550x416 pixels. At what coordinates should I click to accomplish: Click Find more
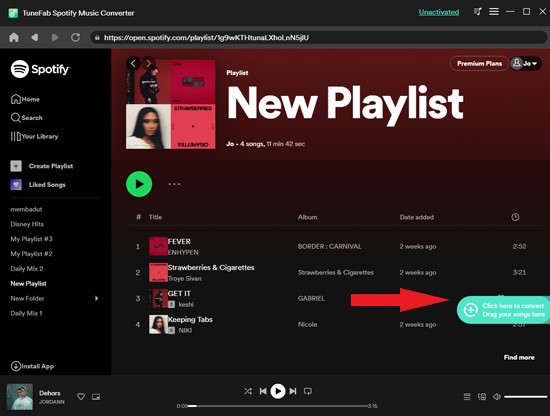pyautogui.click(x=519, y=357)
